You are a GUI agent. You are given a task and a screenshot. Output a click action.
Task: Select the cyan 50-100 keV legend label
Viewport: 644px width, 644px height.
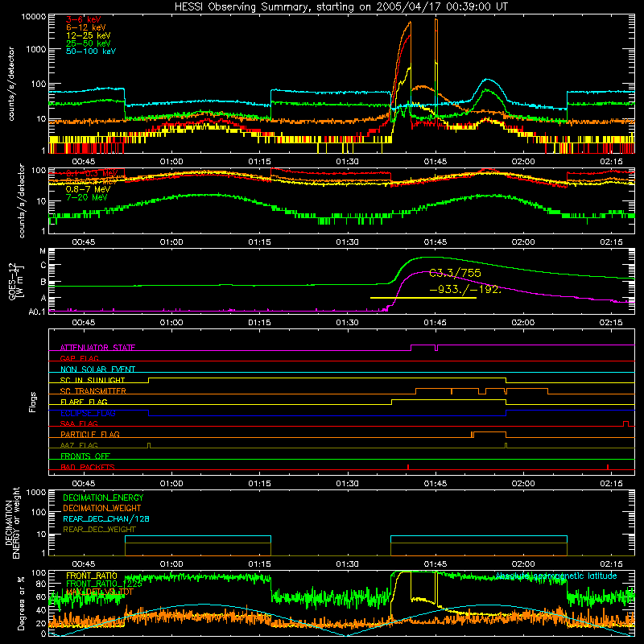click(x=91, y=52)
